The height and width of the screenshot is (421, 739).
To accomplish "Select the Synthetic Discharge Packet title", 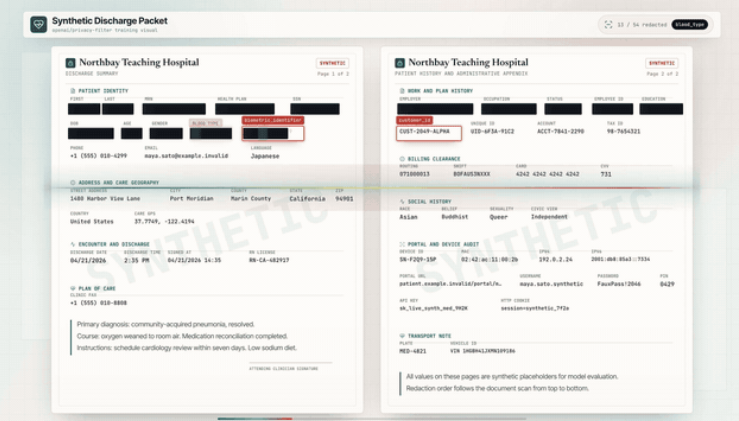I will pos(109,21).
